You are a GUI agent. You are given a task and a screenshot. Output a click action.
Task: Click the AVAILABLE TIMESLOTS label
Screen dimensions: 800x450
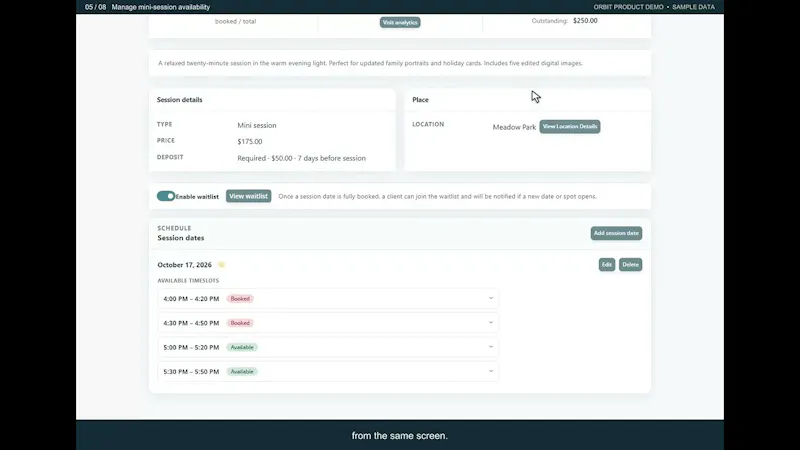188,281
